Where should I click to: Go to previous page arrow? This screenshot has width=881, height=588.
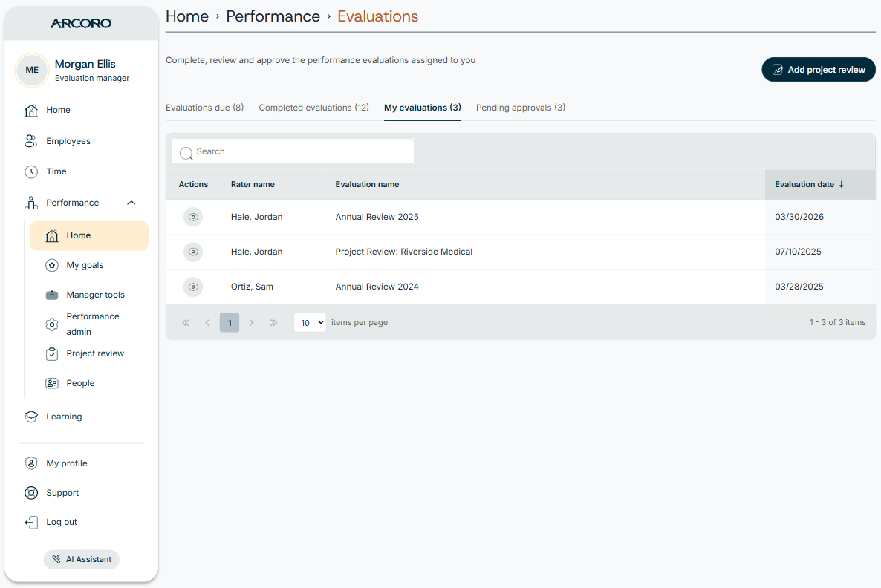[x=208, y=323]
